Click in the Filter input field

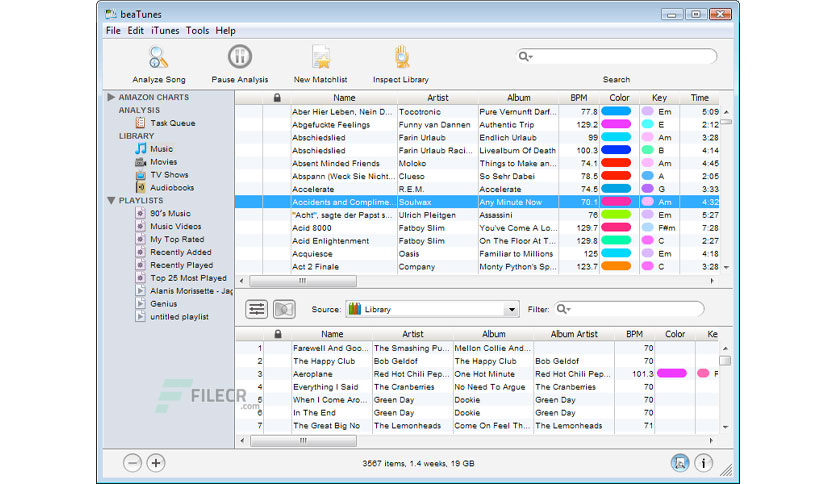coord(629,309)
